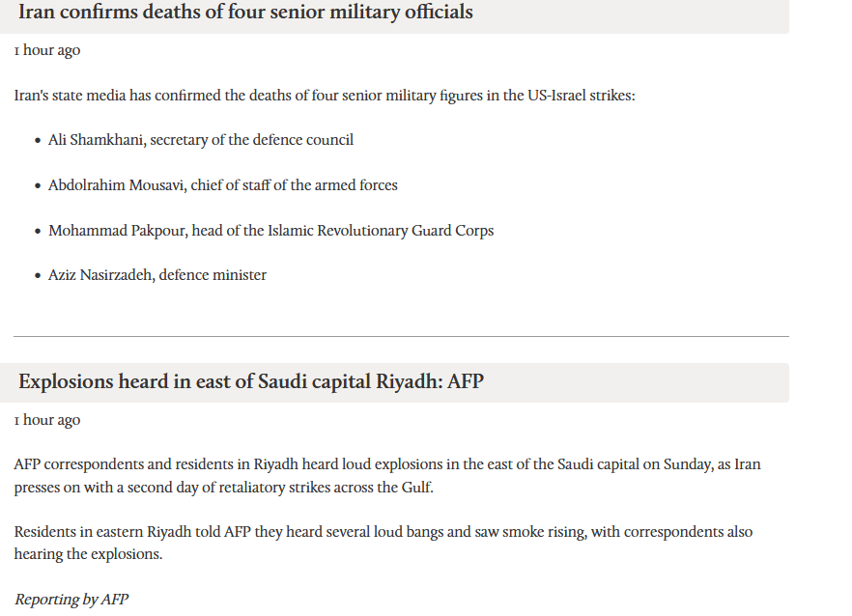Click the bullet point beside Ali Shamkhani

[x=38, y=141]
